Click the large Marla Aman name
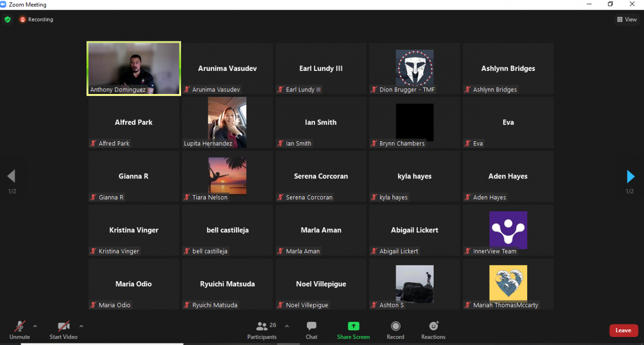Viewport: 644px width, 345px height. pyautogui.click(x=321, y=230)
